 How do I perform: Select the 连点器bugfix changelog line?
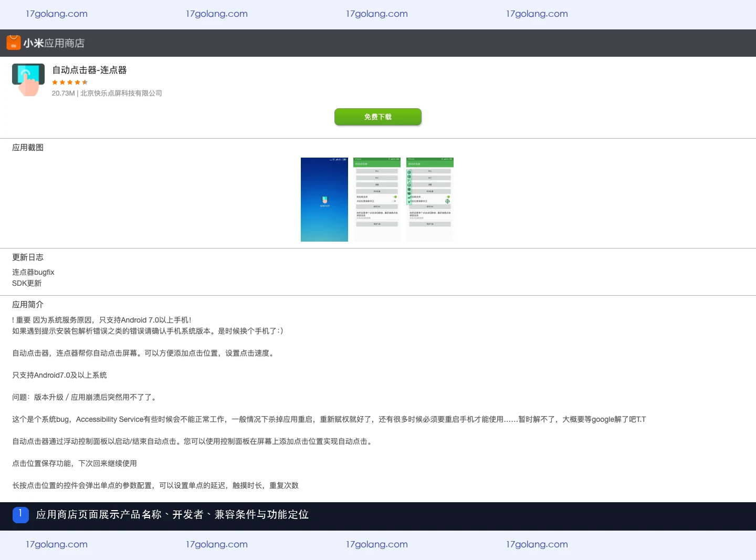33,272
